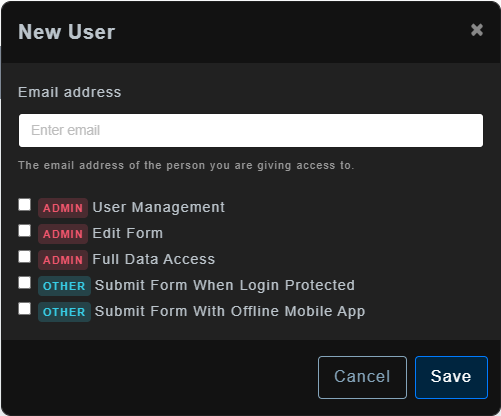Click the ADMIN badge next to Edit Form
This screenshot has height=416, width=501.
coord(63,234)
